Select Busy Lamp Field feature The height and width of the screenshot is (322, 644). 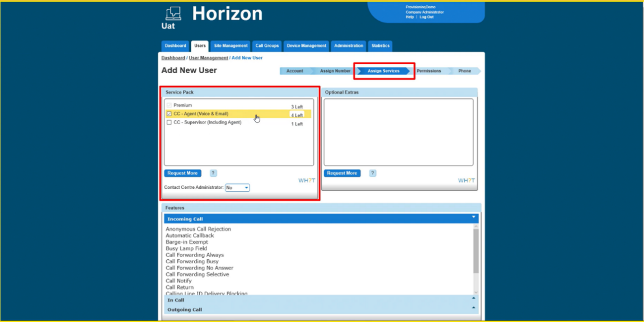coord(186,249)
